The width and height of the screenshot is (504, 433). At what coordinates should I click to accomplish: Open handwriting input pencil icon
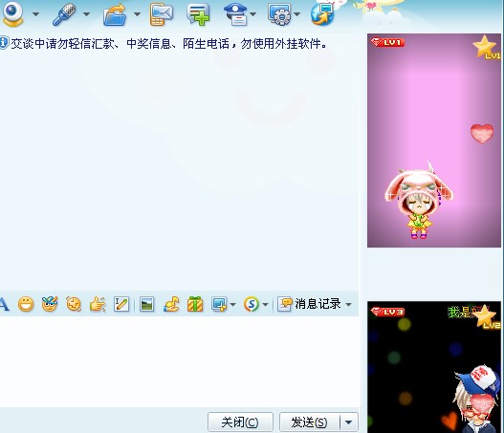(x=121, y=304)
